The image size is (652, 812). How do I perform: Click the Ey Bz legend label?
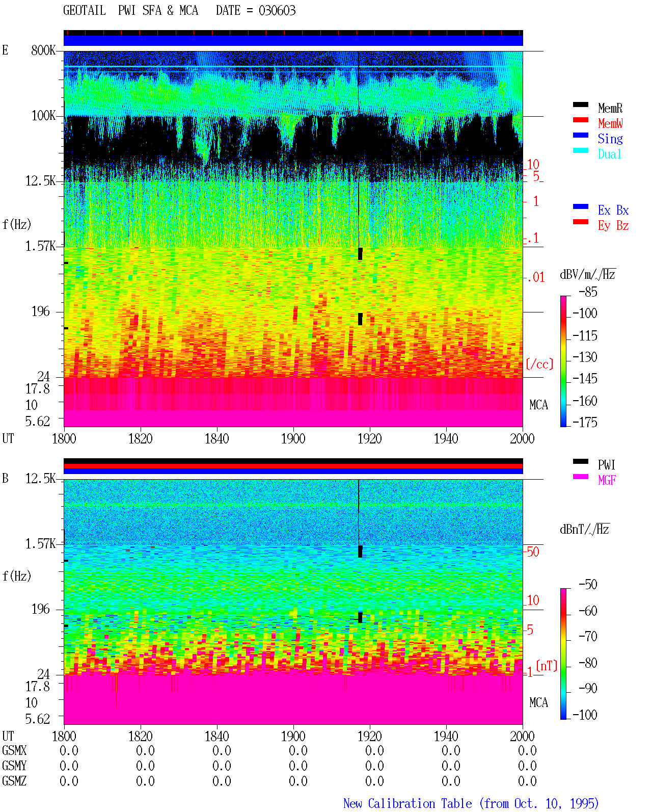coord(613,225)
